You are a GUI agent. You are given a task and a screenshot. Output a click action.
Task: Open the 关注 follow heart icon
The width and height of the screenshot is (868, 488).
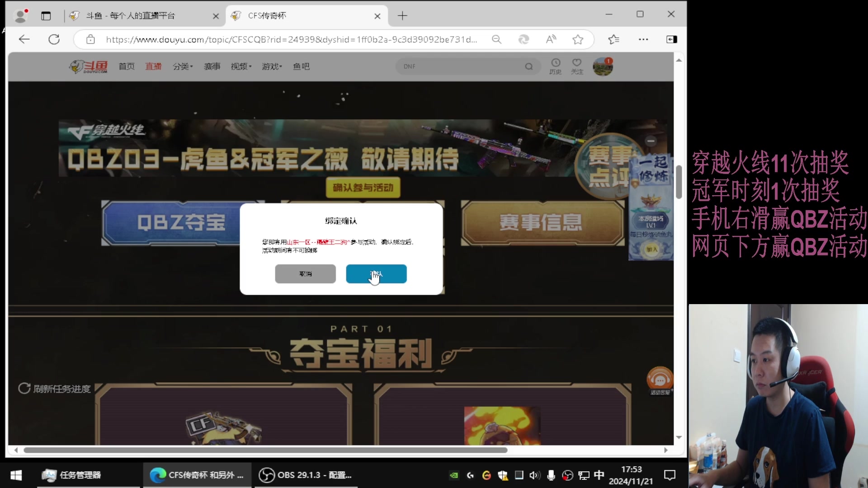point(577,66)
